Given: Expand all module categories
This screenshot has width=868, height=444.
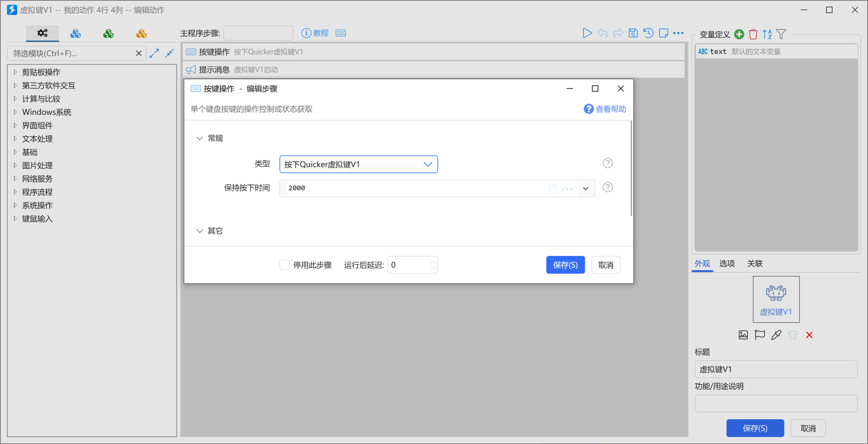Looking at the screenshot, I should [154, 53].
